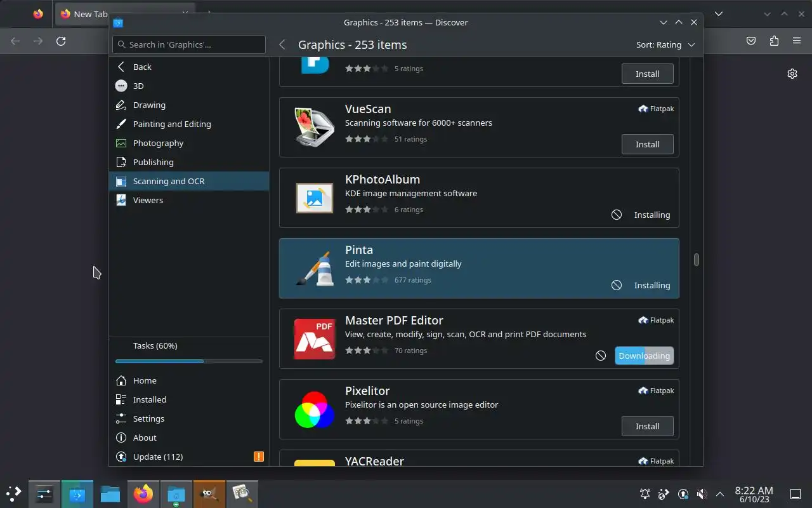Click the orange update warning badge
Screen dimensions: 812x508
point(258,457)
